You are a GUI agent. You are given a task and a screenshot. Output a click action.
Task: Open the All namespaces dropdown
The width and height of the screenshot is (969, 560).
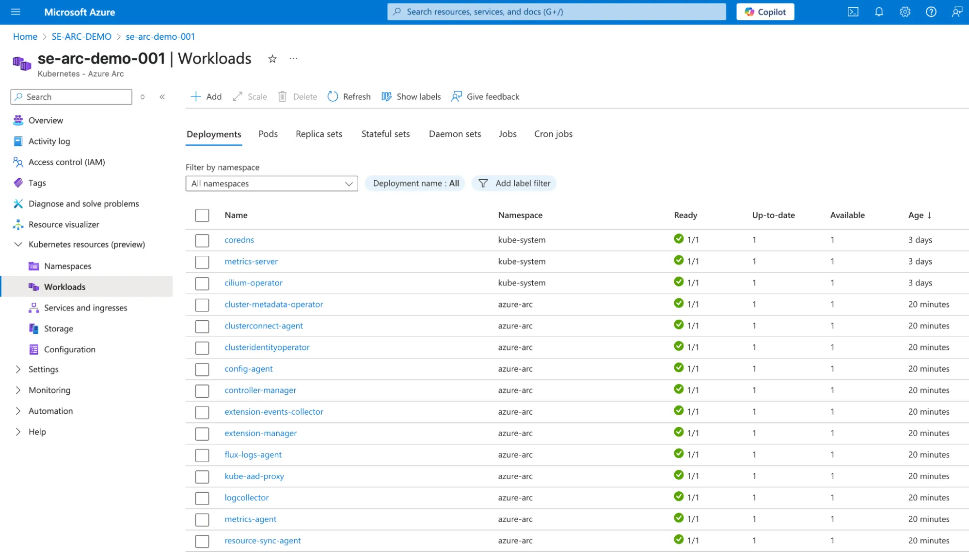[271, 184]
